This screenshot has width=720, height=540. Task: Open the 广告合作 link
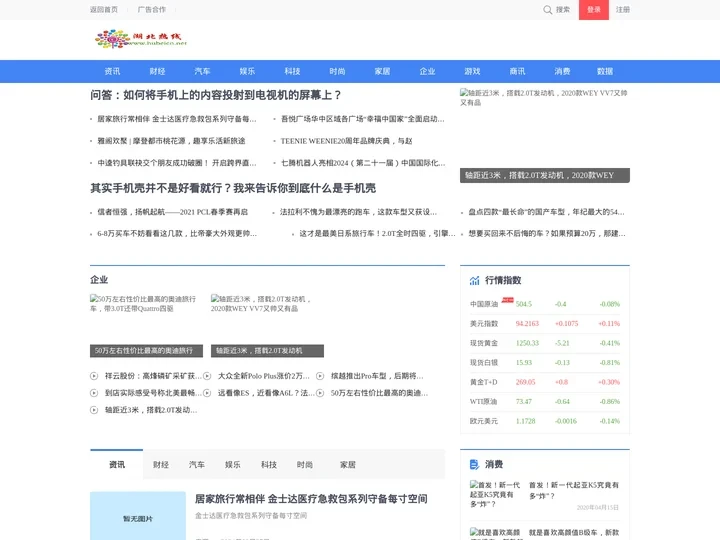click(x=152, y=10)
